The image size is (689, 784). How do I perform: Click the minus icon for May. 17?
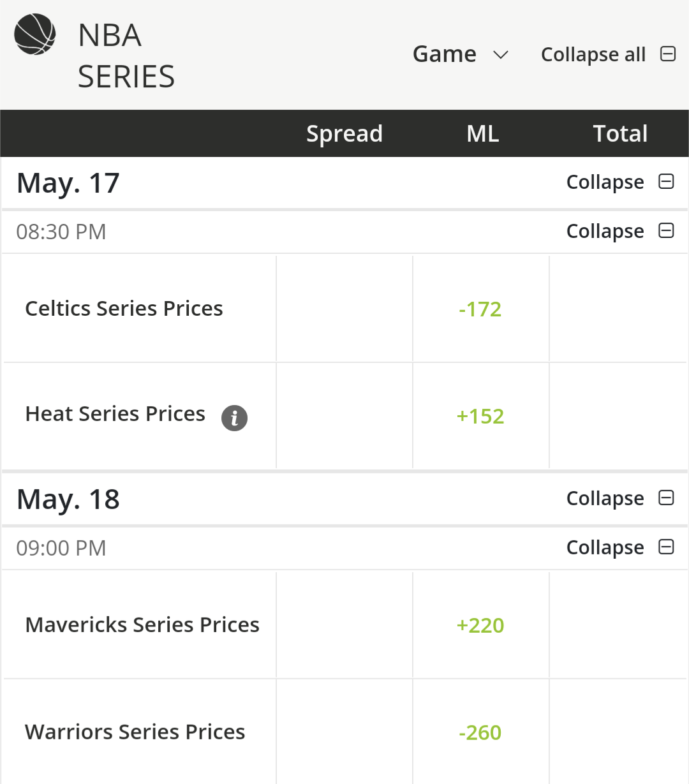click(x=666, y=182)
